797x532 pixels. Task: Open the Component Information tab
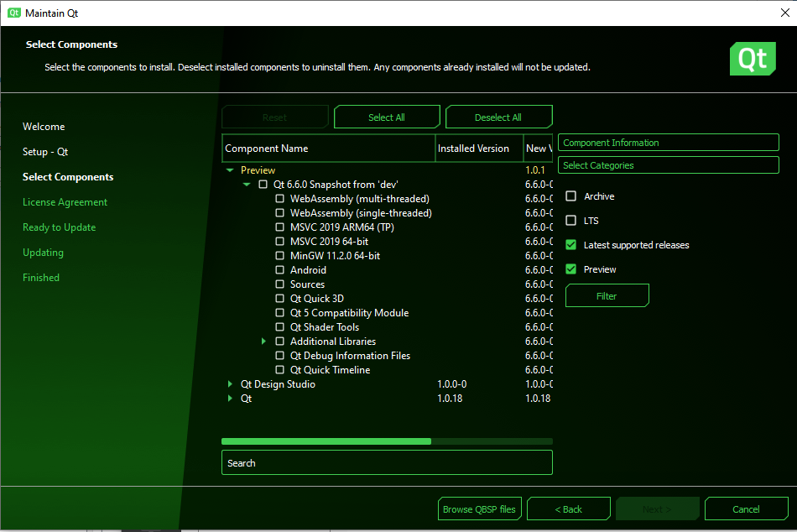pos(669,143)
